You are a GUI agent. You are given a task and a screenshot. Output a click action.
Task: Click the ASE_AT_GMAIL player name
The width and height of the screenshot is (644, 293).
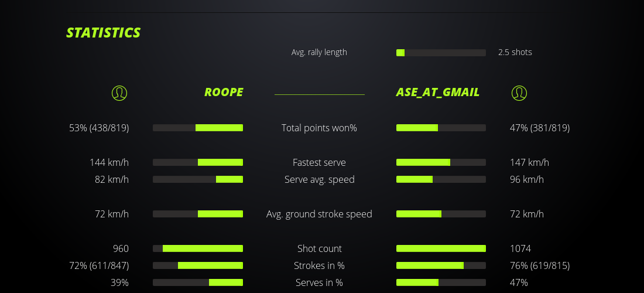coord(438,92)
